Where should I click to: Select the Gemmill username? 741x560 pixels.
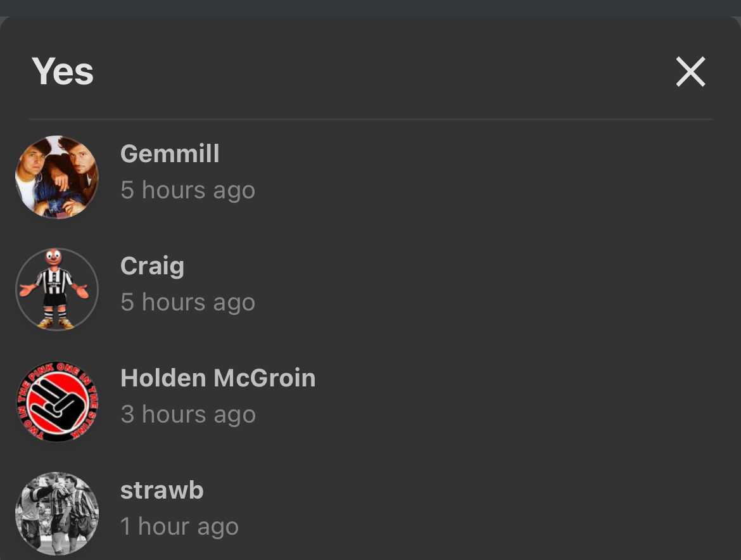pyautogui.click(x=170, y=153)
